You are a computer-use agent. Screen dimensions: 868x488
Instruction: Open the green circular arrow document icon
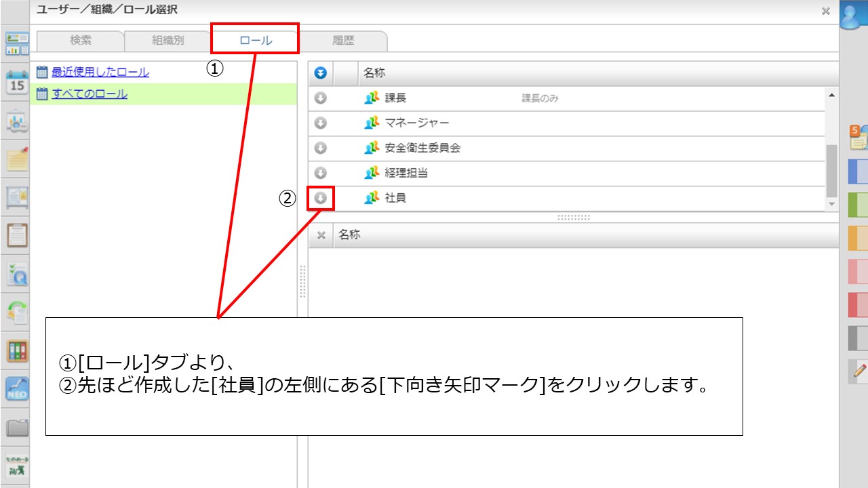pos(17,312)
